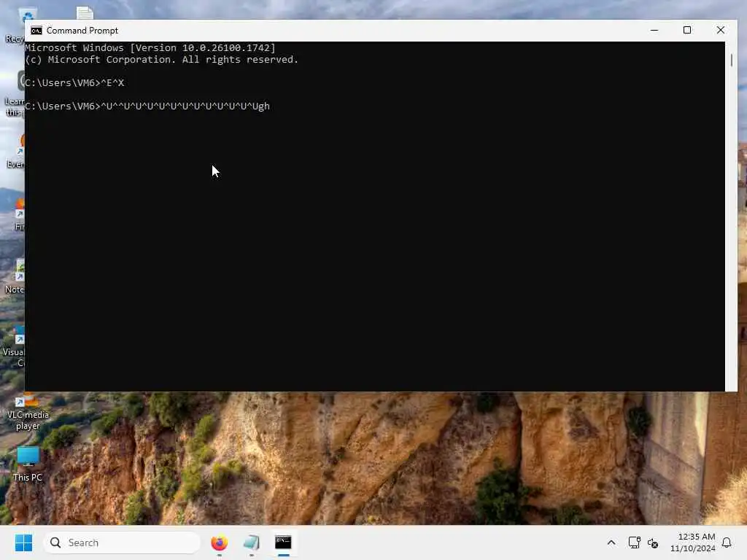Click the Command Prompt vertical scrollbar thumb
Image resolution: width=747 pixels, height=560 pixels.
coord(731,61)
